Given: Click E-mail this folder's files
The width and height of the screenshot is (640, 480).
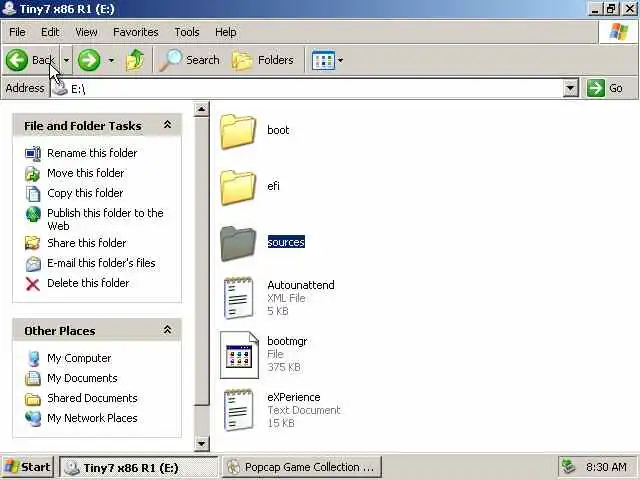Looking at the screenshot, I should point(101,263).
